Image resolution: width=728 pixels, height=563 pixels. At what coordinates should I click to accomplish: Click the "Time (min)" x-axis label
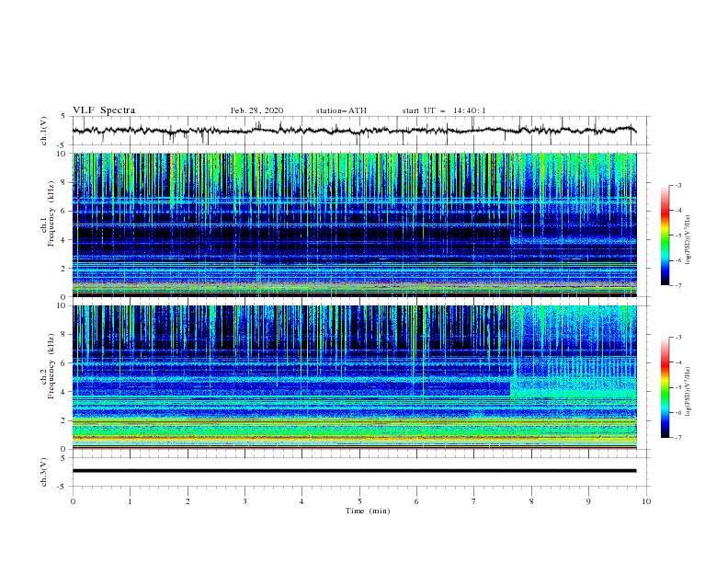click(368, 511)
